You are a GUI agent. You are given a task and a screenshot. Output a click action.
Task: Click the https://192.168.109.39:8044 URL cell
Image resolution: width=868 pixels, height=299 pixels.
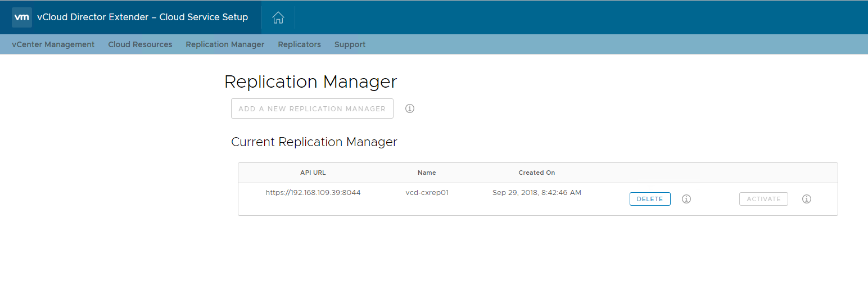313,192
